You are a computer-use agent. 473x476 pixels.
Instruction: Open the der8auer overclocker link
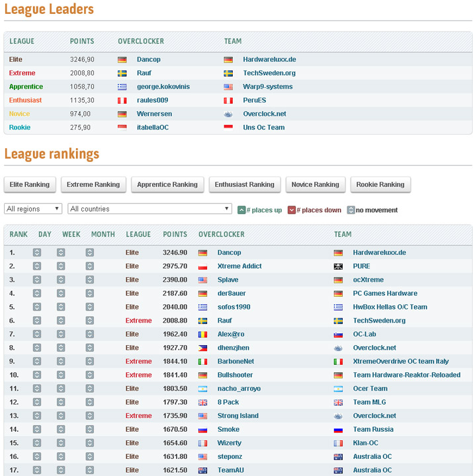(x=232, y=294)
